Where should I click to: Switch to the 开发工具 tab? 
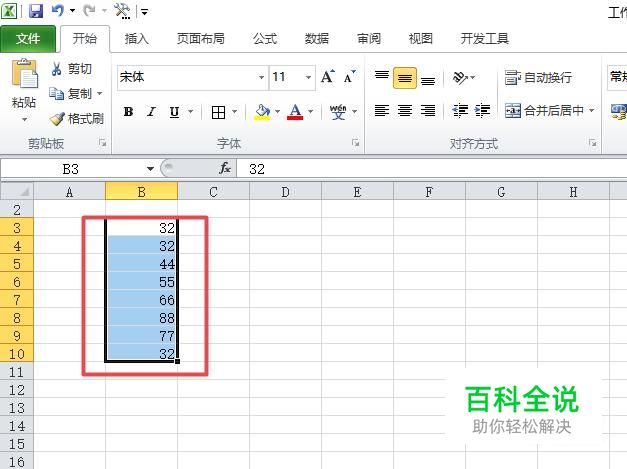485,39
